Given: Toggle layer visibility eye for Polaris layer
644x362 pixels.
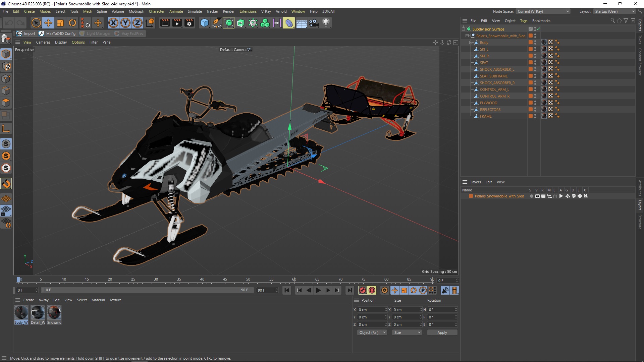Looking at the screenshot, I should [537, 196].
